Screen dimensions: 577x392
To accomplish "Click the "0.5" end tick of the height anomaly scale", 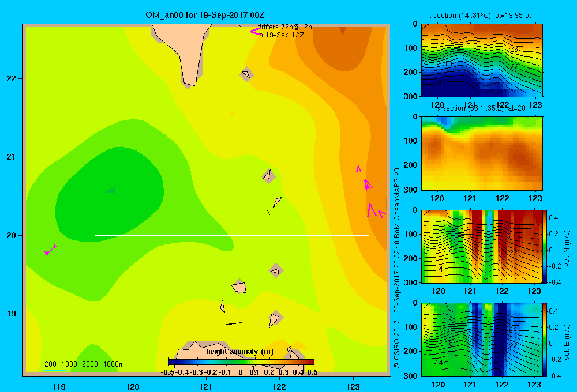I will 312,372.
